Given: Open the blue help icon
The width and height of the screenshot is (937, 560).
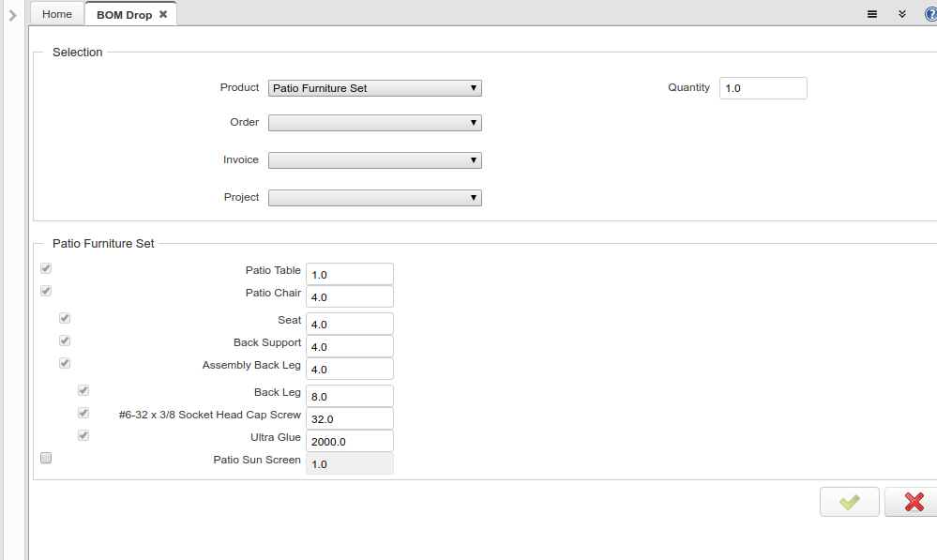Looking at the screenshot, I should tap(929, 14).
